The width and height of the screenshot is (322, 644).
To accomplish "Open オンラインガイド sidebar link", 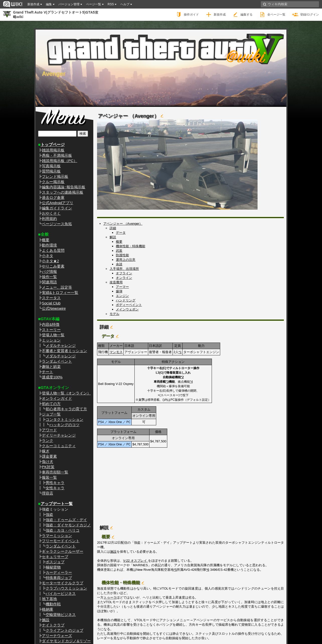I will (x=57, y=398).
